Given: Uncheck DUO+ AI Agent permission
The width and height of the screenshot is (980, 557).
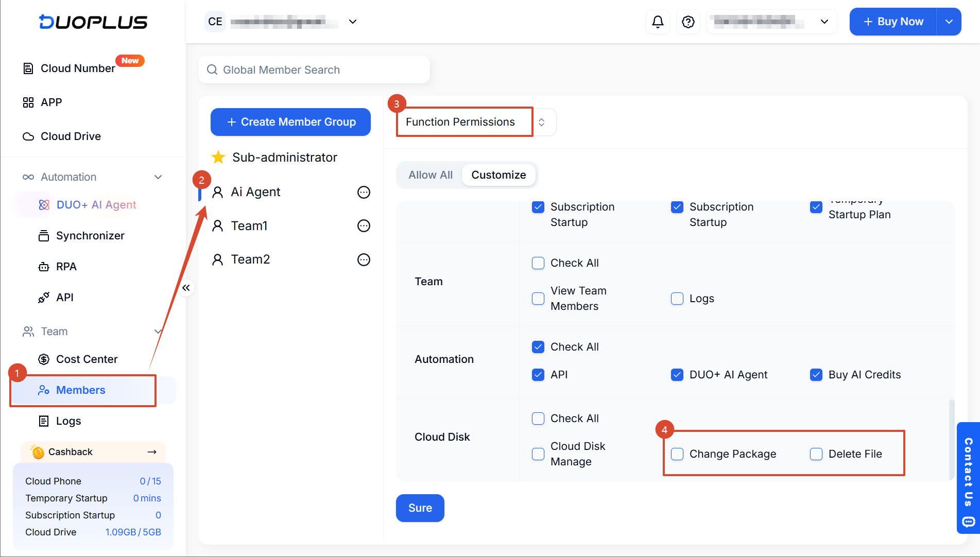Looking at the screenshot, I should tap(677, 375).
